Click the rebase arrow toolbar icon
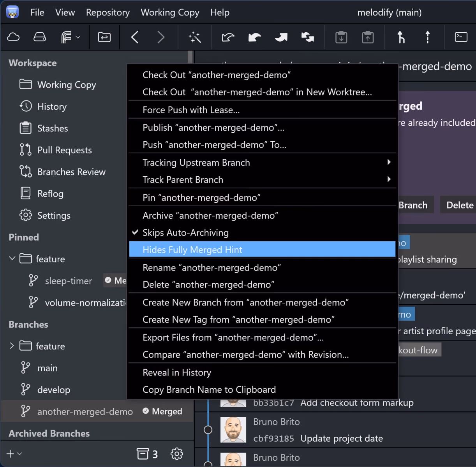This screenshot has width=476, height=467. 428,37
